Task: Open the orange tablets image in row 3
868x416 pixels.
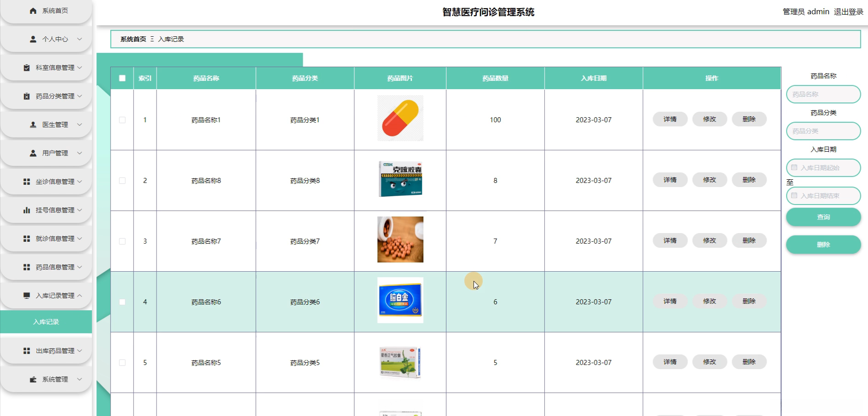Action: point(400,239)
